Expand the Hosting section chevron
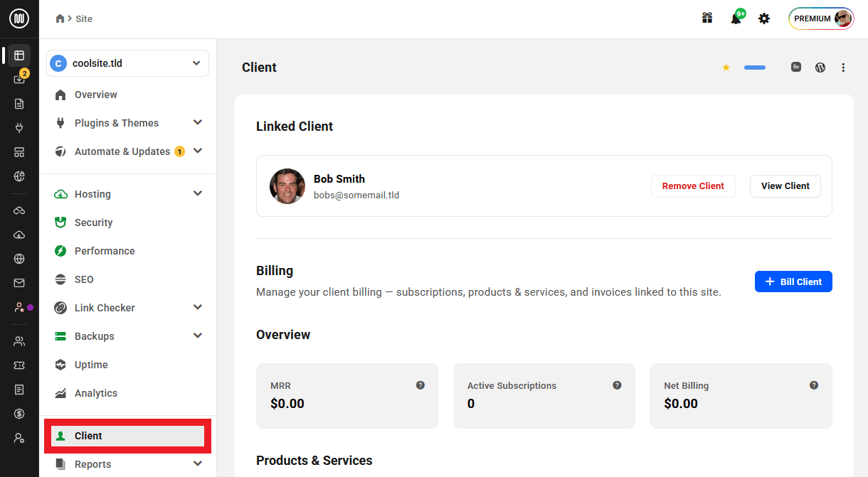868x477 pixels. (198, 193)
